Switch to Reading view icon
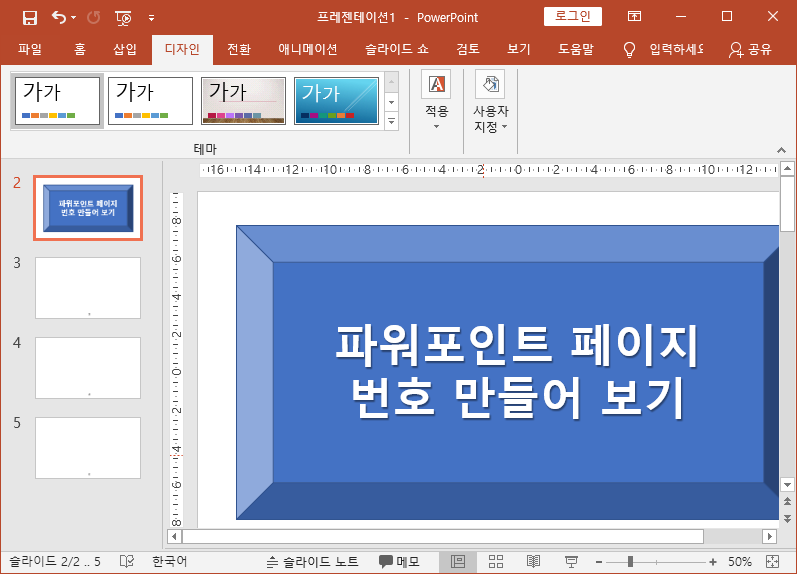The image size is (797, 574). [533, 562]
